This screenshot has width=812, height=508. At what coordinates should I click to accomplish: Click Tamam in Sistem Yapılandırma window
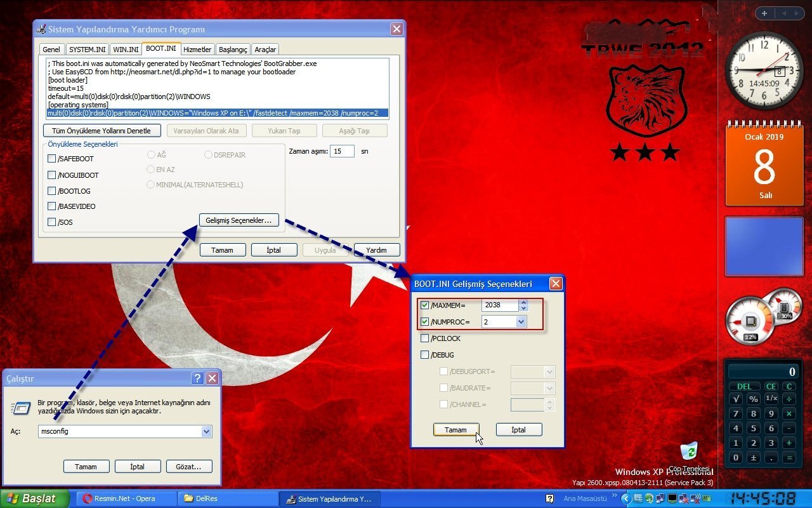tap(222, 250)
